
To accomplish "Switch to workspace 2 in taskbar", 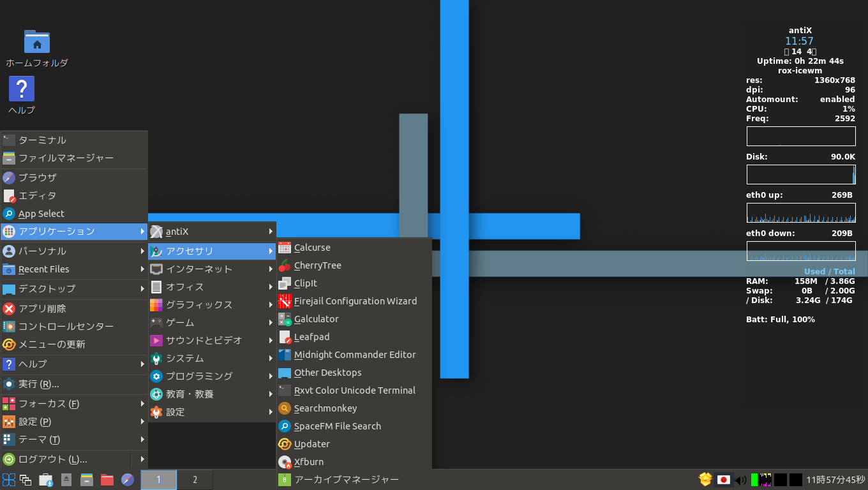I will tap(195, 480).
